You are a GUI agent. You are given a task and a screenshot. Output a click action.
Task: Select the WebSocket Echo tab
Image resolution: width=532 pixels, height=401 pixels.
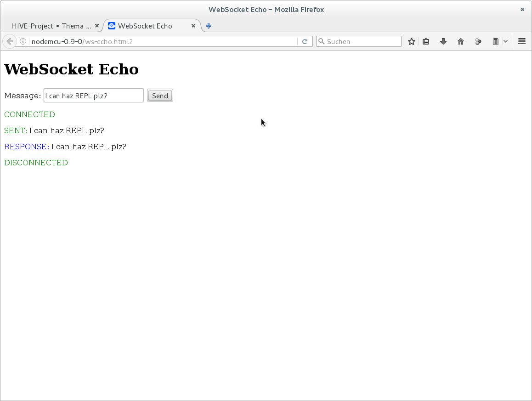145,26
